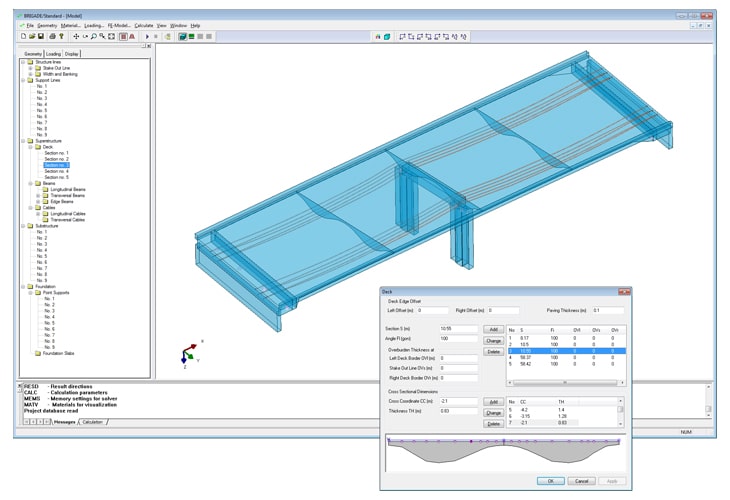Select Section no. 4 in the tree
The width and height of the screenshot is (730, 500).
[x=56, y=171]
